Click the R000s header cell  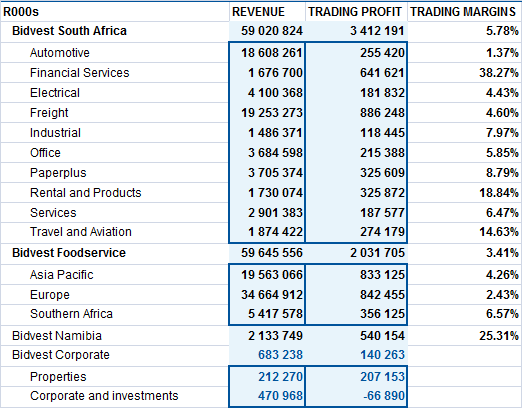[x=21, y=12]
